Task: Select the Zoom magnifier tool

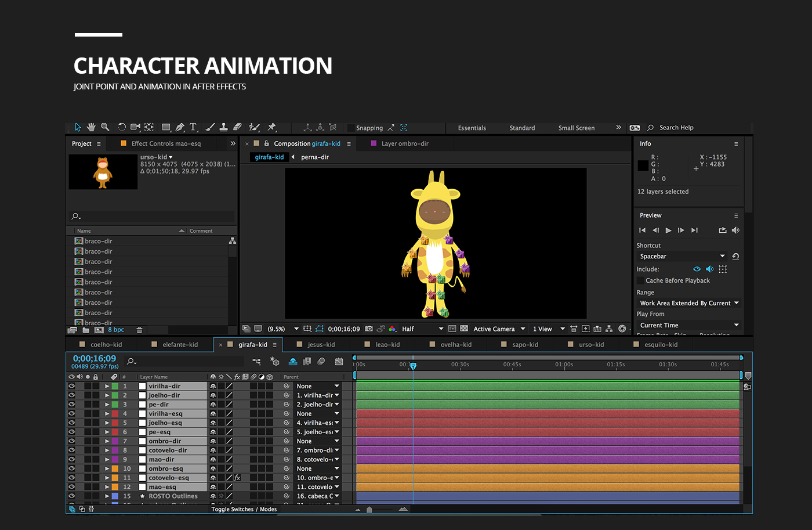Action: [105, 127]
